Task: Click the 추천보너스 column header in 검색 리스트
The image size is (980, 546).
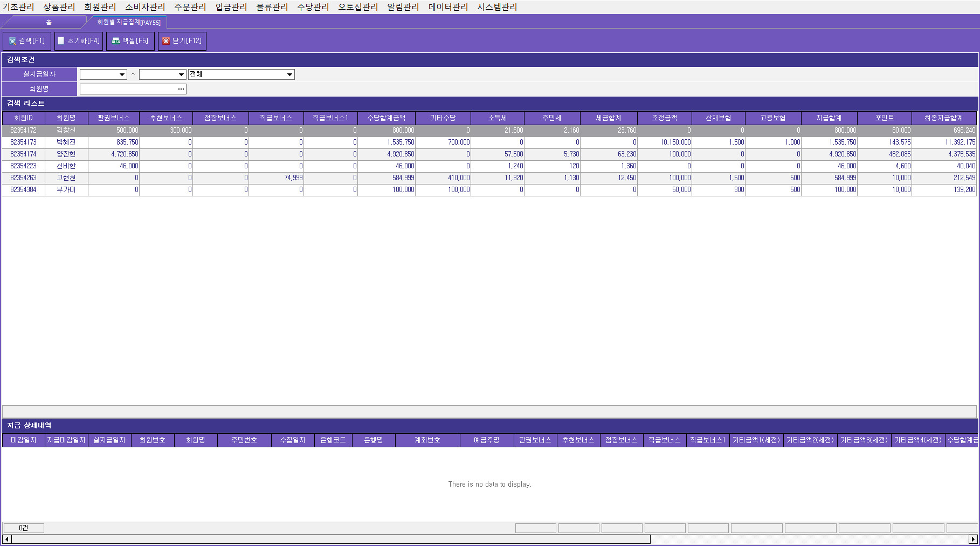Action: [x=166, y=118]
